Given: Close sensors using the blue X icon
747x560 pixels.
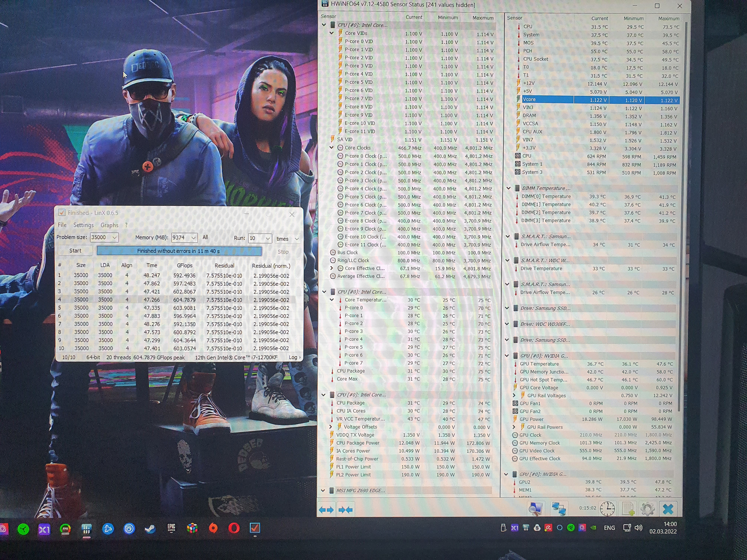Looking at the screenshot, I should pos(668,509).
